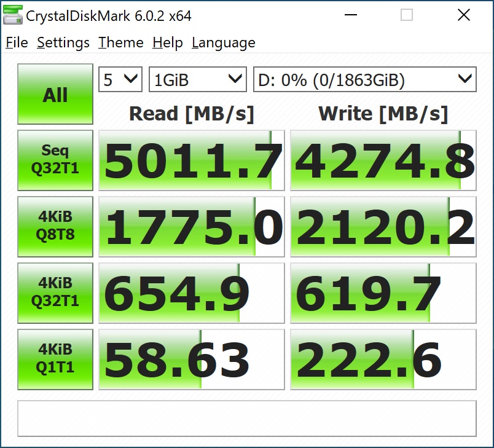Viewport: 494px width, 448px height.
Task: Select the 4KiB Q1T1 read result 58.63
Action: point(192,360)
